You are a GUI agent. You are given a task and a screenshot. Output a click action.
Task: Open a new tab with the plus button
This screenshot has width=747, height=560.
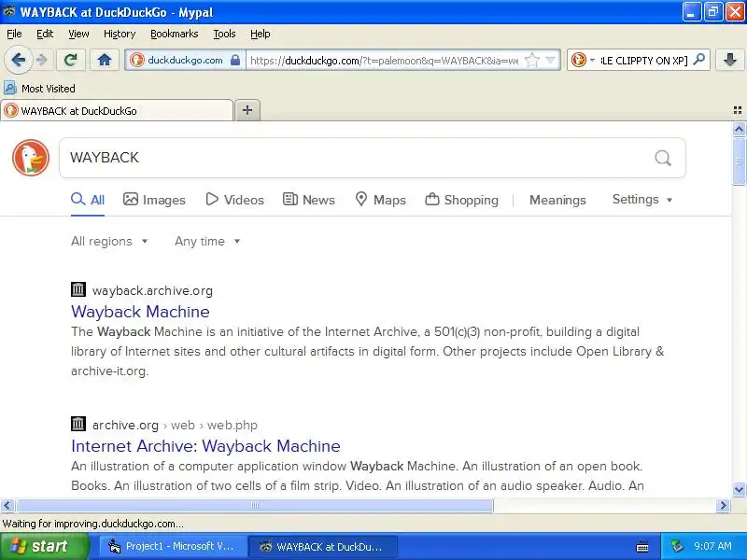click(247, 110)
